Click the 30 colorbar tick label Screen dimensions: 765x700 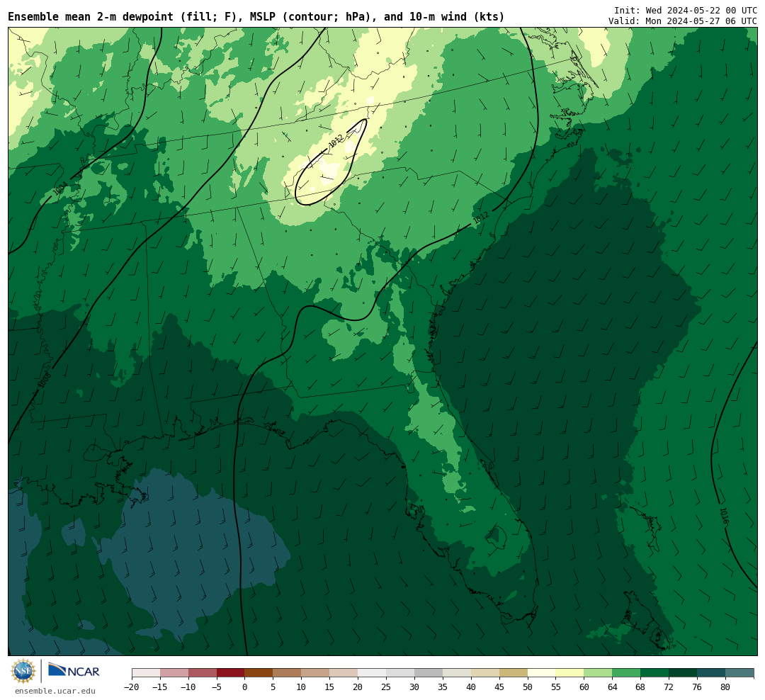pos(414,687)
